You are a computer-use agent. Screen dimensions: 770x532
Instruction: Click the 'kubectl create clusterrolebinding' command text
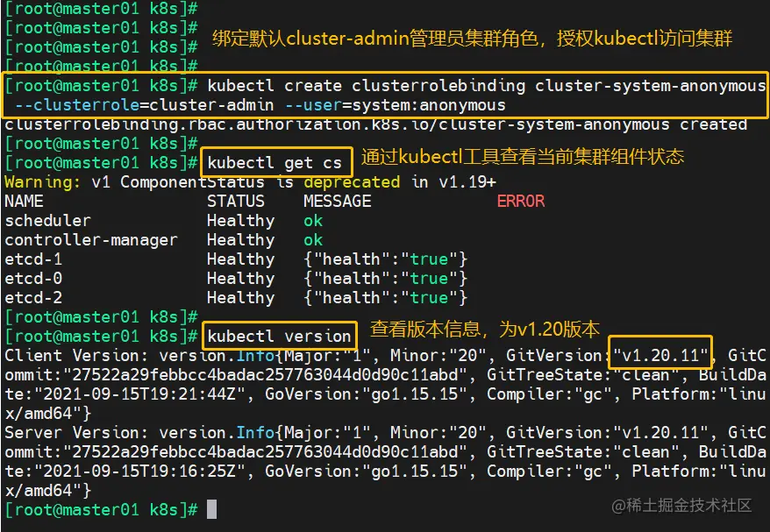367,86
